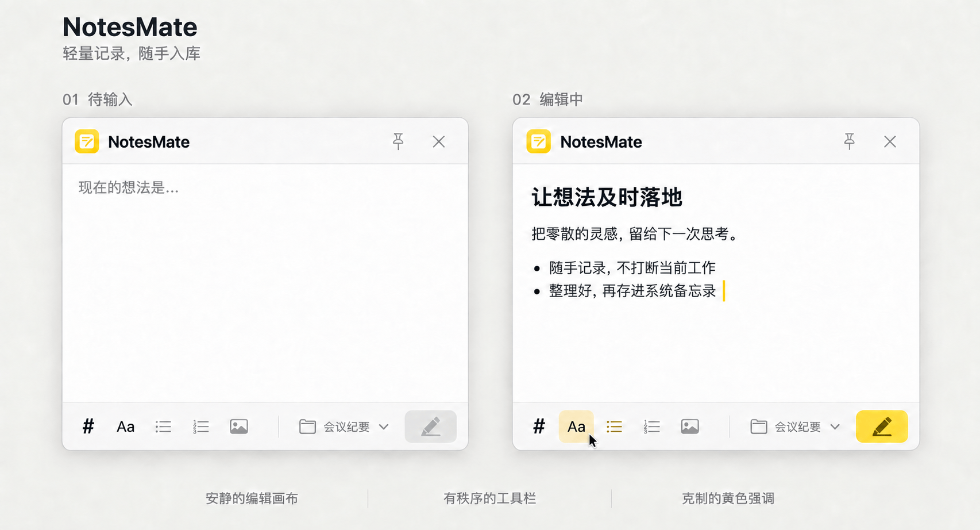The width and height of the screenshot is (980, 530).
Task: Click the line 把零散的灵感，留给下一次思考。
Action: click(x=635, y=234)
